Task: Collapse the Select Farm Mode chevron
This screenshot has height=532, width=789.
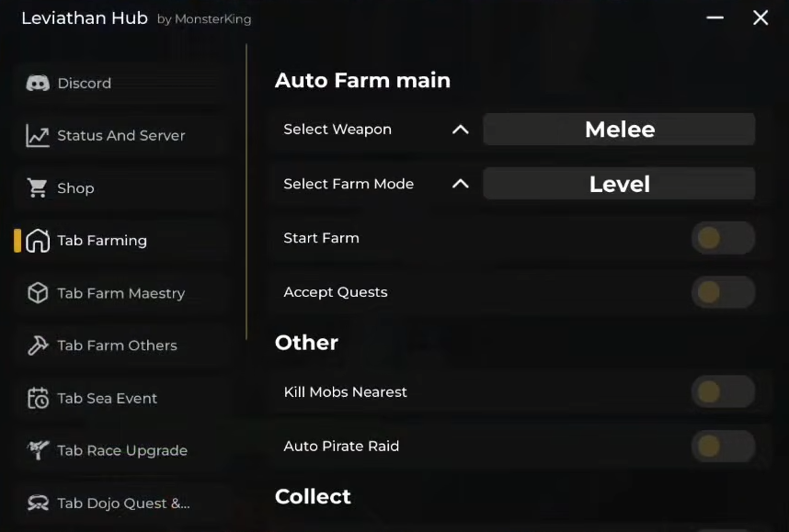Action: coord(461,184)
